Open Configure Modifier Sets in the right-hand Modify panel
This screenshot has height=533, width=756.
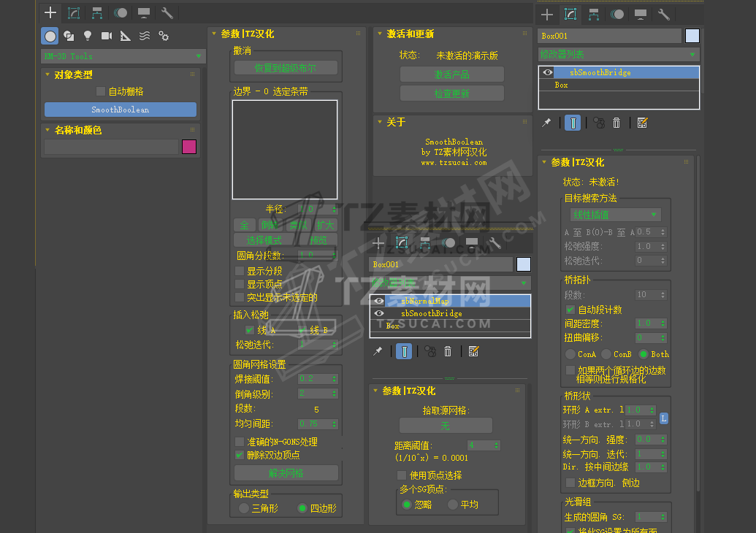[642, 123]
